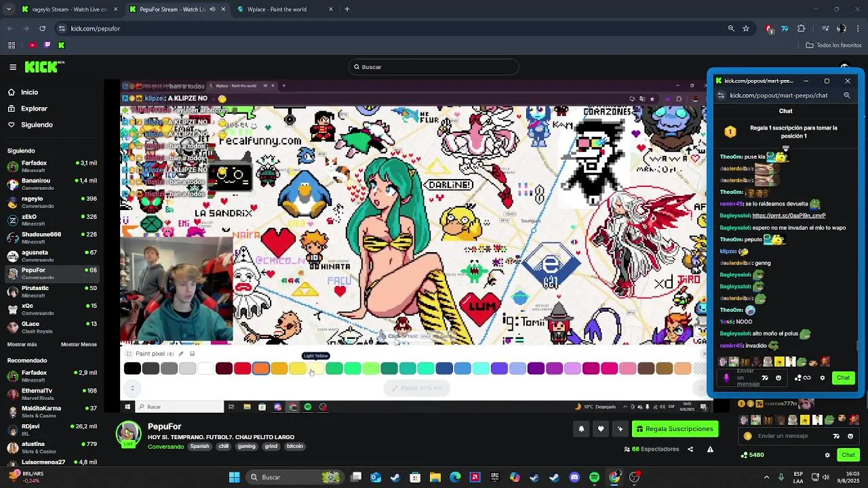Viewport: 868px width, 488px height.
Task: Click Windows taskbar Buscar search box
Action: (x=294, y=477)
